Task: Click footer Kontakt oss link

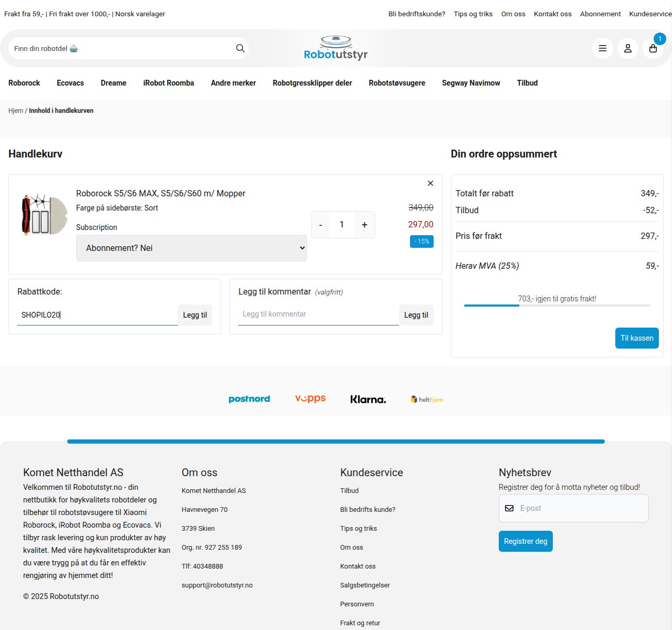Action: point(358,566)
